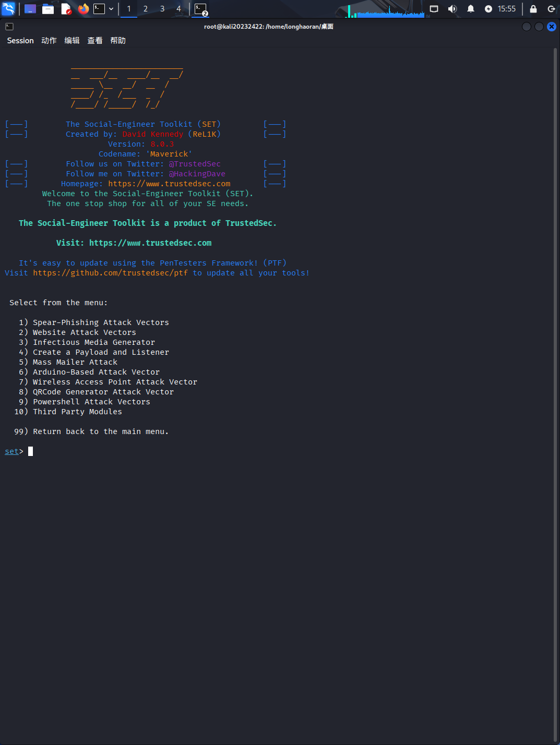
Task: Click the version number 8.0.3
Action: pyautogui.click(x=162, y=144)
